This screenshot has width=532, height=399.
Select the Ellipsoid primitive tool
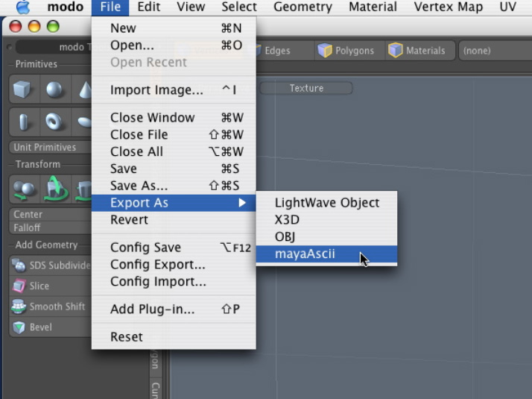83,122
